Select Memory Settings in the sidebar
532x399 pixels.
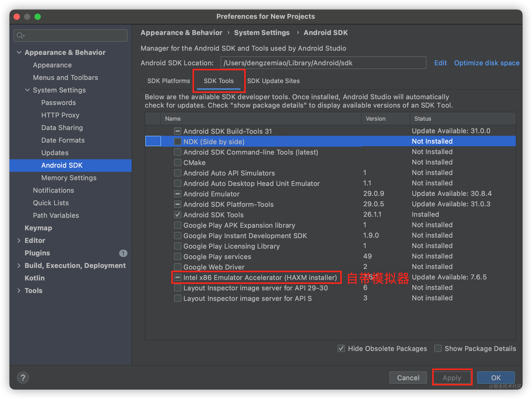tap(69, 178)
